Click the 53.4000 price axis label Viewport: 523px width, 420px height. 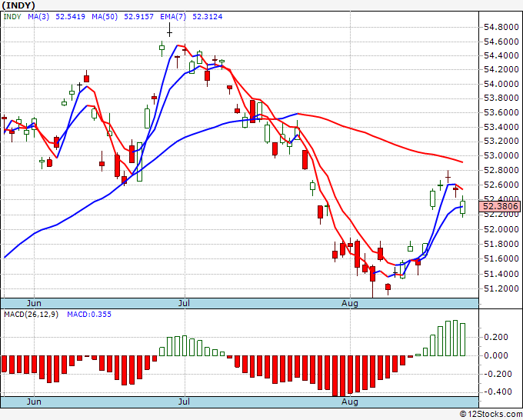pos(501,127)
